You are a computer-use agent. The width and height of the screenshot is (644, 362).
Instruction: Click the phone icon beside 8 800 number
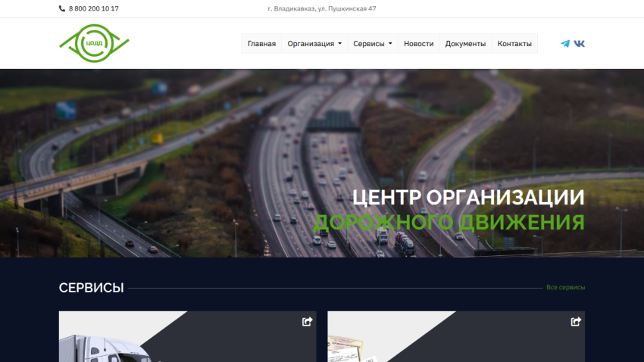point(62,8)
